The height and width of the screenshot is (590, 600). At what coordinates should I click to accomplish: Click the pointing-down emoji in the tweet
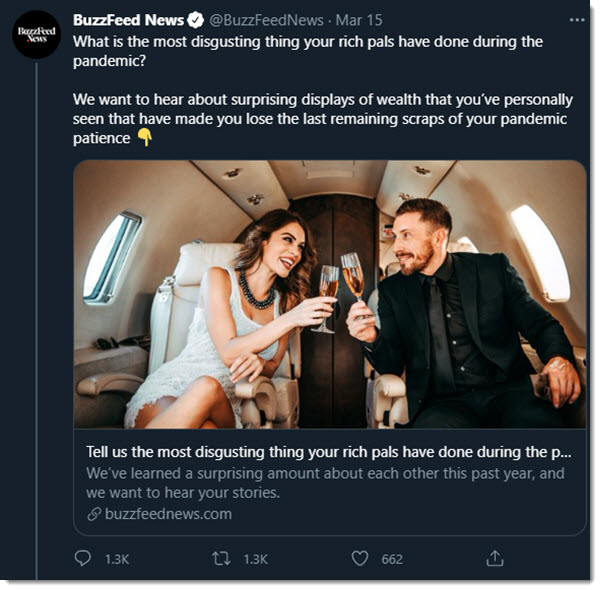tap(145, 138)
